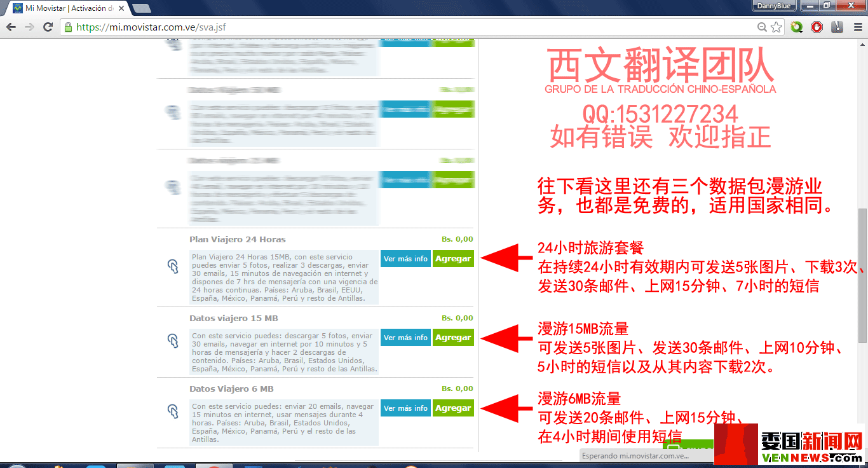Click Ver más info for Datos viajero 15 MB
868x468 pixels.
click(x=405, y=338)
